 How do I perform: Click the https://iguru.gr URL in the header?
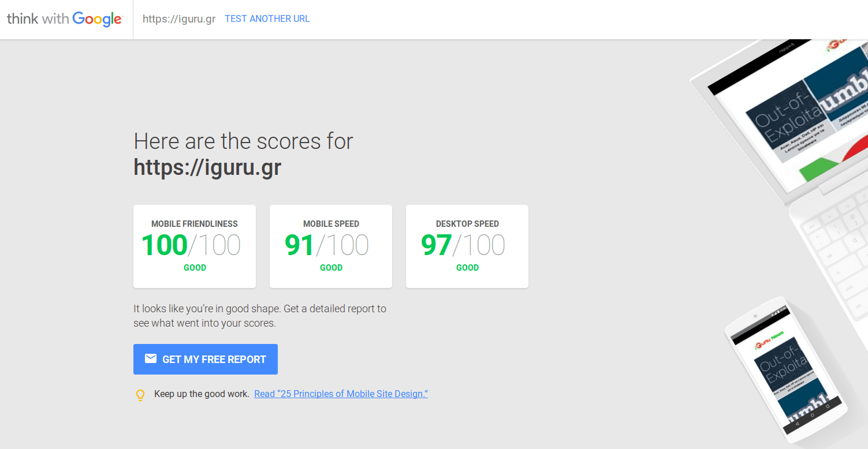[x=179, y=19]
